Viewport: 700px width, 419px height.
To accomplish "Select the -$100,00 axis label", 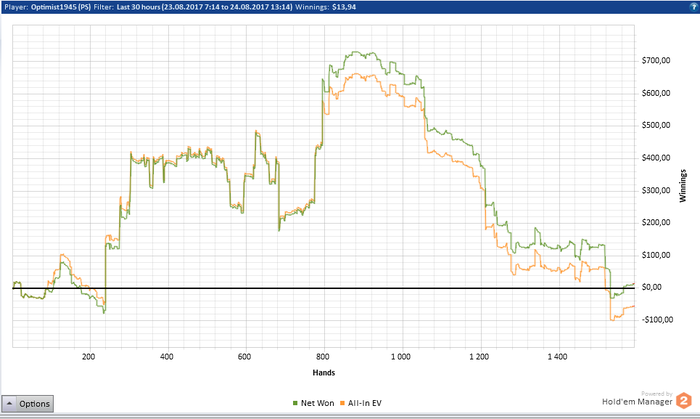I will click(657, 320).
